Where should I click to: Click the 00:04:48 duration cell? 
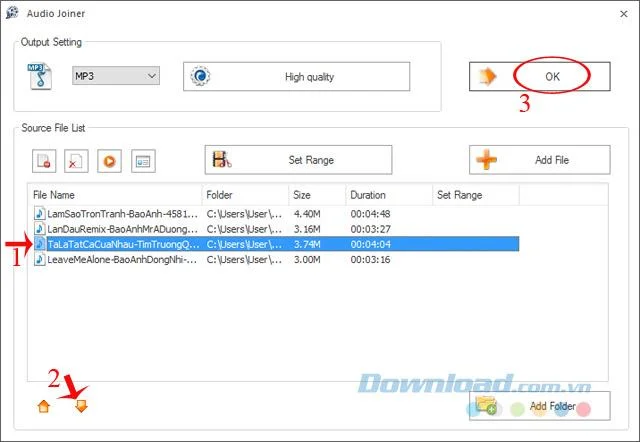pyautogui.click(x=370, y=214)
